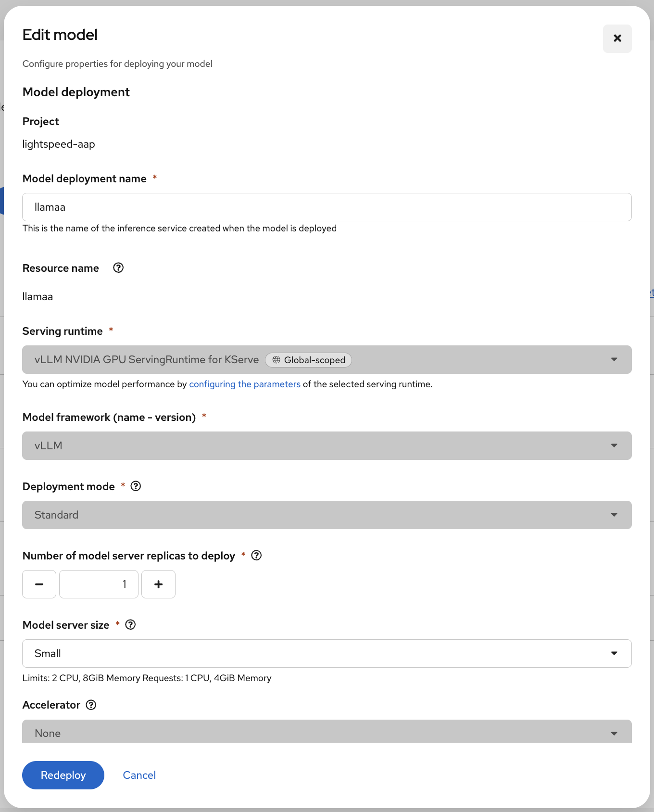Decrease replica count with minus button
The image size is (654, 812).
pyautogui.click(x=39, y=584)
